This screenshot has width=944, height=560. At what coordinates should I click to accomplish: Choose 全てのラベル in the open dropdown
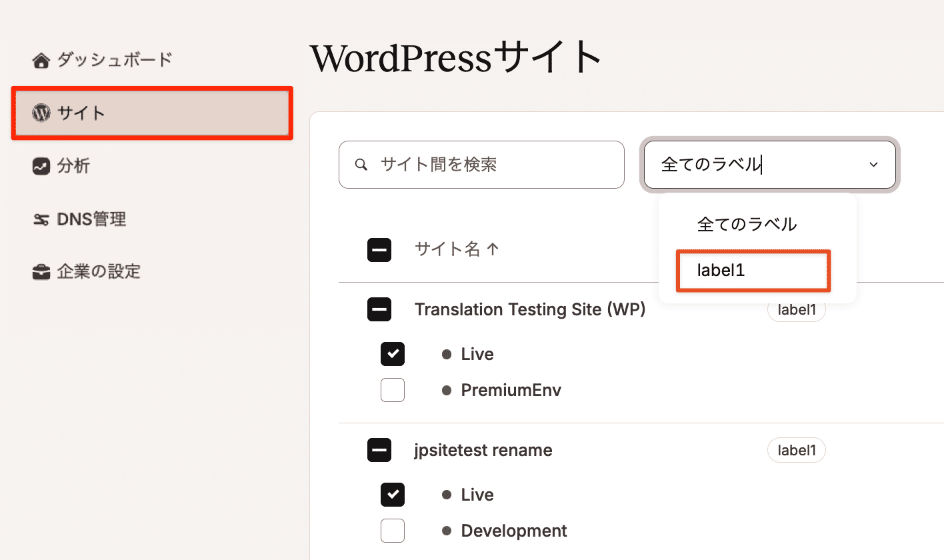[747, 225]
